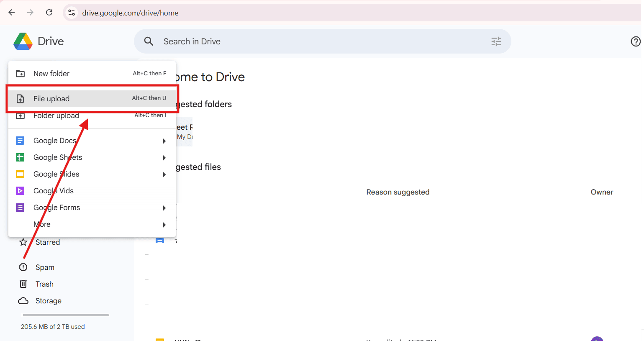Expand the More submenu arrow
Viewport: 644px width, 341px height.
click(164, 225)
